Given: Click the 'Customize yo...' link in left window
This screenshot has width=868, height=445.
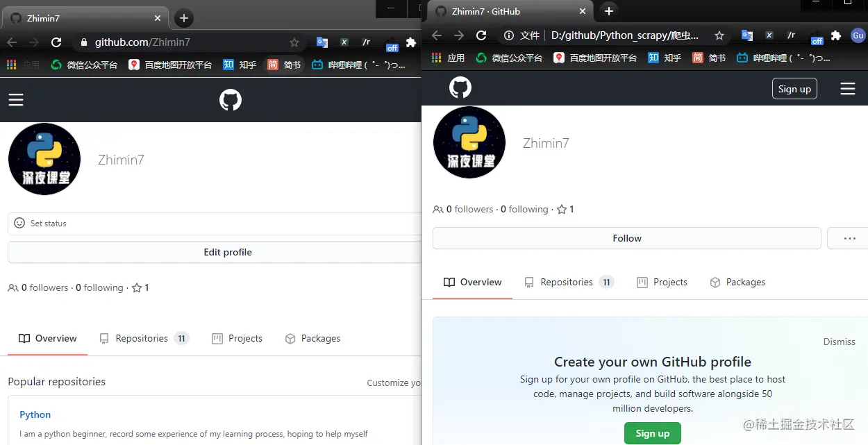Looking at the screenshot, I should (394, 383).
